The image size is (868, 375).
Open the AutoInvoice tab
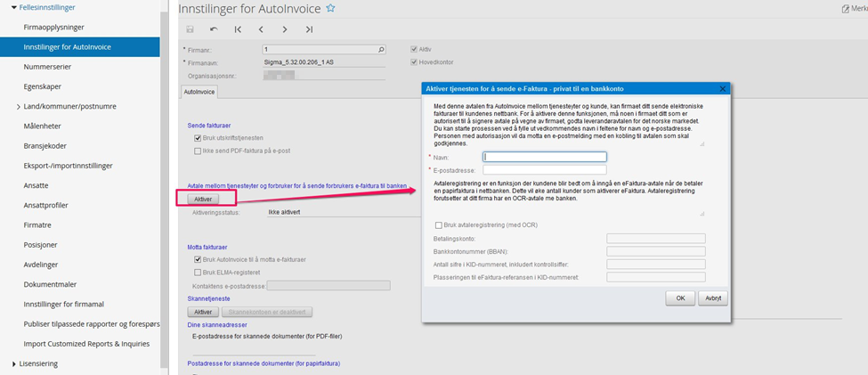point(199,92)
